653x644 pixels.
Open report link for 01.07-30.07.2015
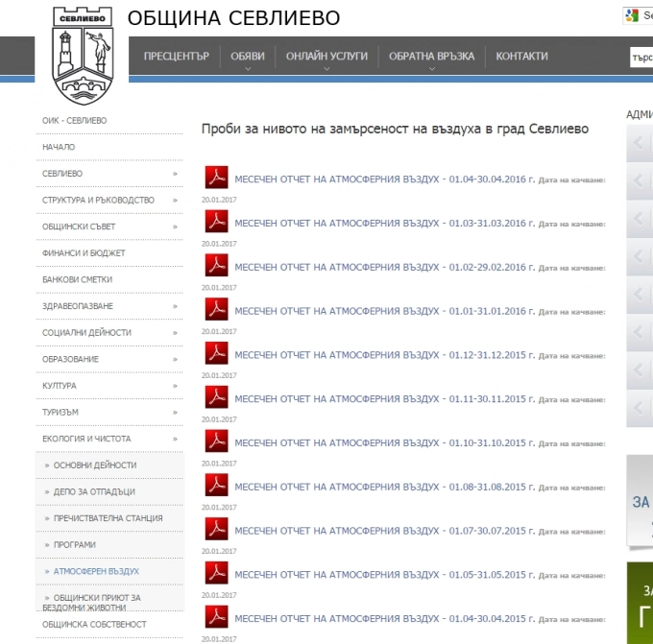384,531
